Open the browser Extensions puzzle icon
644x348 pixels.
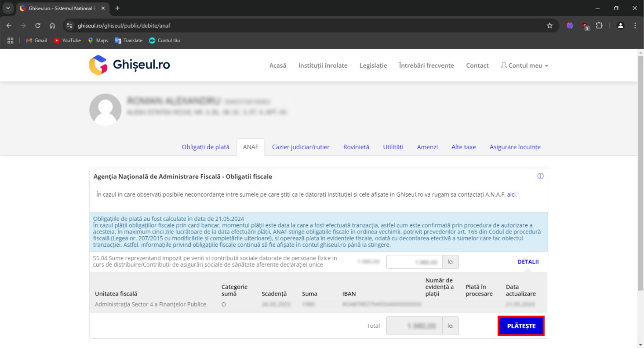pos(599,26)
